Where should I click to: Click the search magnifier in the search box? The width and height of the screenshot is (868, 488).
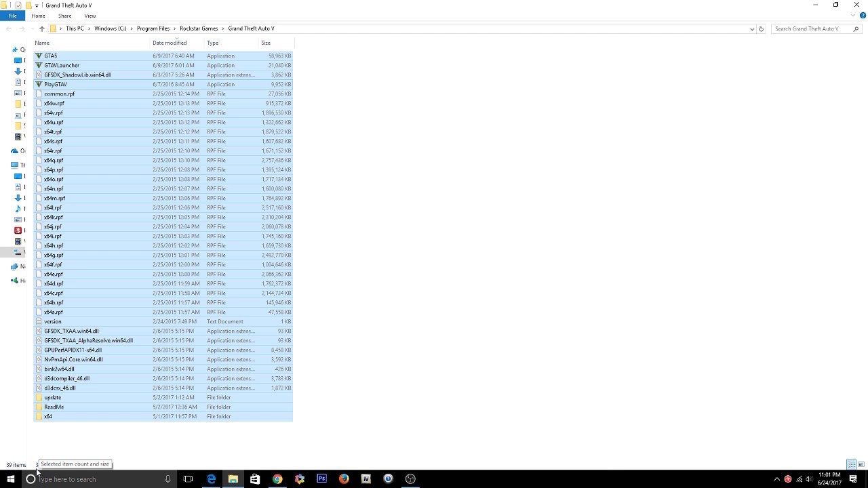tap(856, 28)
